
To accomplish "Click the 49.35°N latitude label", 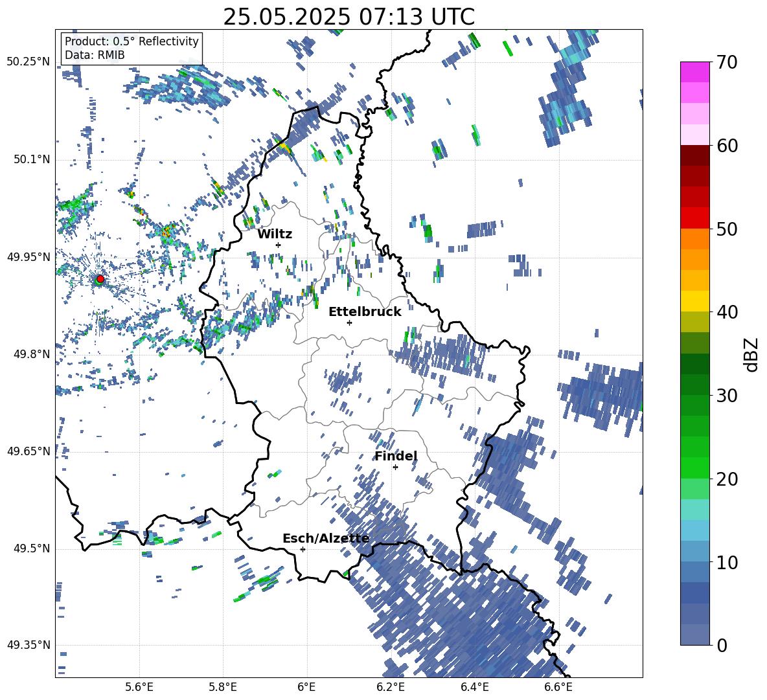I will tap(29, 645).
